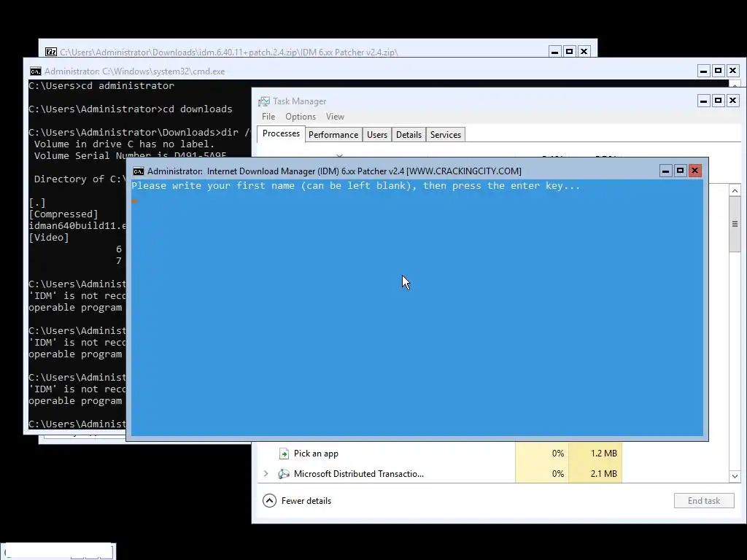747x560 pixels.
Task: Switch to the Users tab
Action: coord(377,135)
